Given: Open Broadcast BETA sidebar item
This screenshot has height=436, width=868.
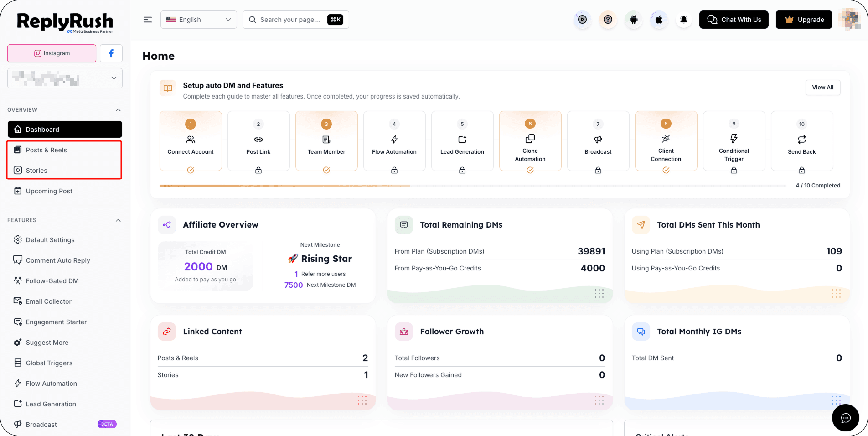Looking at the screenshot, I should [x=65, y=425].
